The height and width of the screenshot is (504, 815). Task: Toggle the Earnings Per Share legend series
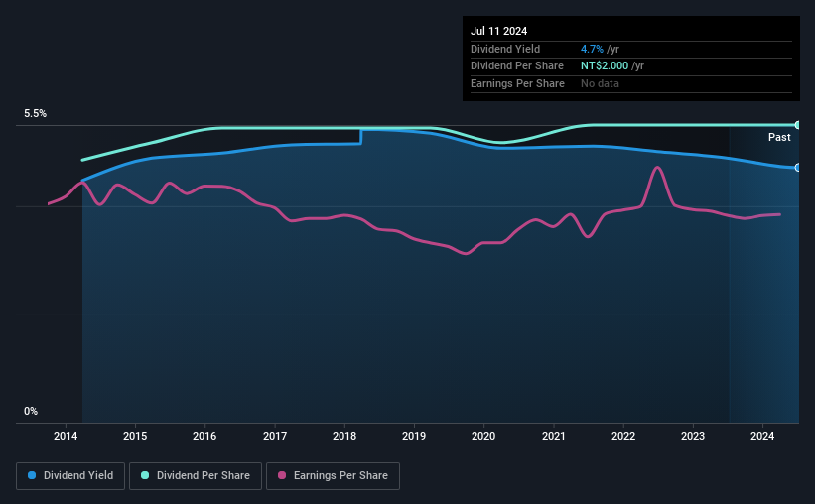pos(333,476)
